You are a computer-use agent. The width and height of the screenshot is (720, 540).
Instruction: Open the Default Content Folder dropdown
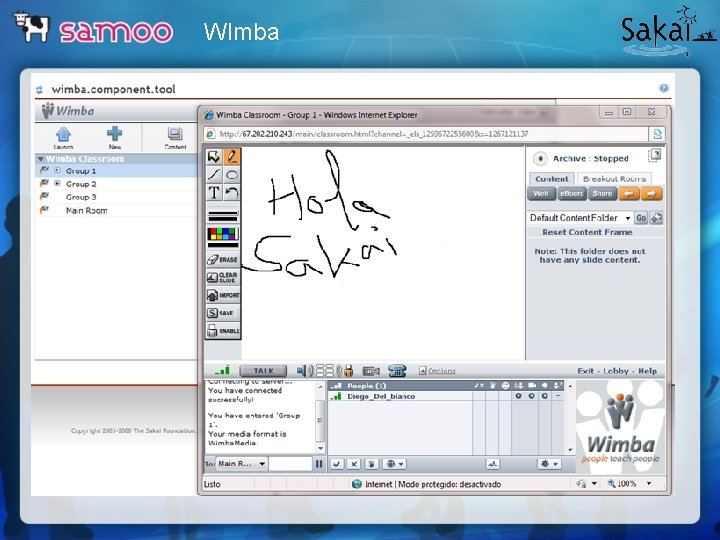tap(580, 218)
